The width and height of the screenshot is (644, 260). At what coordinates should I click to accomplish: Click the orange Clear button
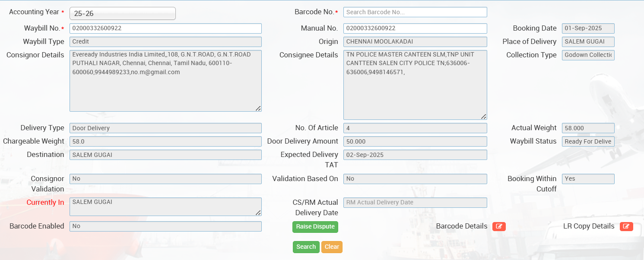(x=332, y=247)
